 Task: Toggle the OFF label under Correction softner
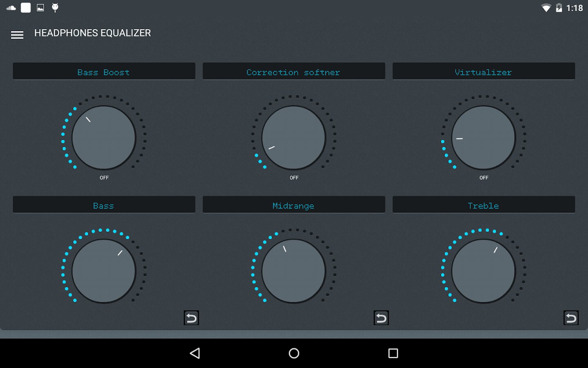[294, 178]
